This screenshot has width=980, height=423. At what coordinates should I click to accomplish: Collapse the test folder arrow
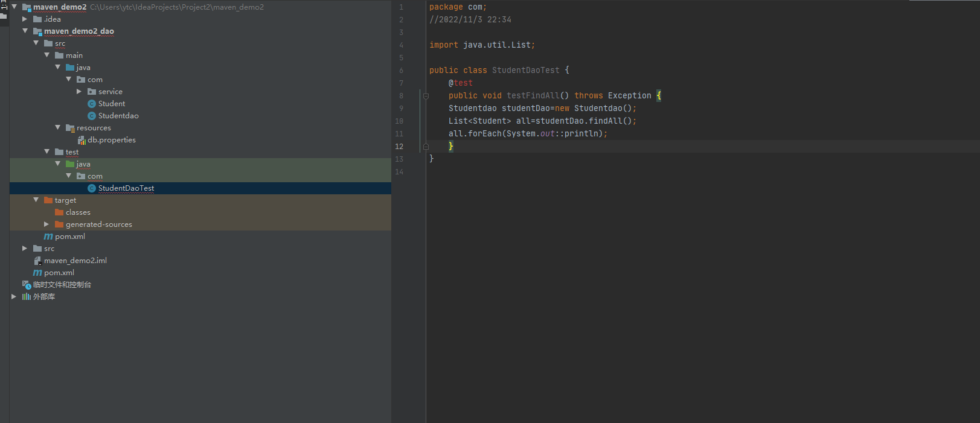coord(46,151)
